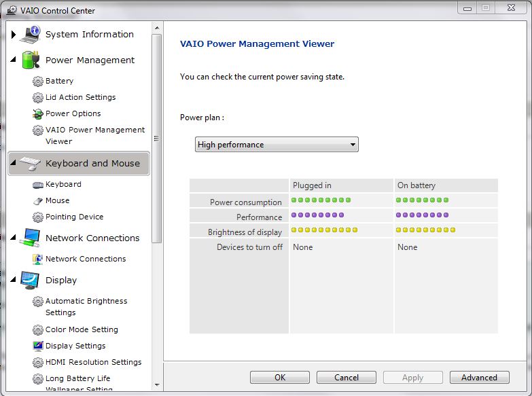This screenshot has height=396, width=532.
Task: Click Plugged in brightness yellow dots
Action: pyautogui.click(x=324, y=230)
